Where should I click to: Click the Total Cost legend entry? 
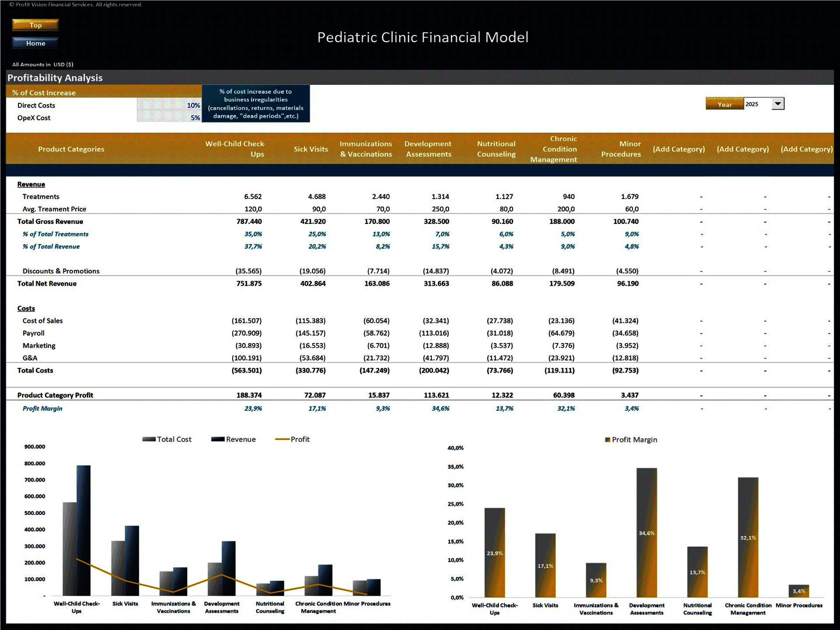[x=167, y=439]
